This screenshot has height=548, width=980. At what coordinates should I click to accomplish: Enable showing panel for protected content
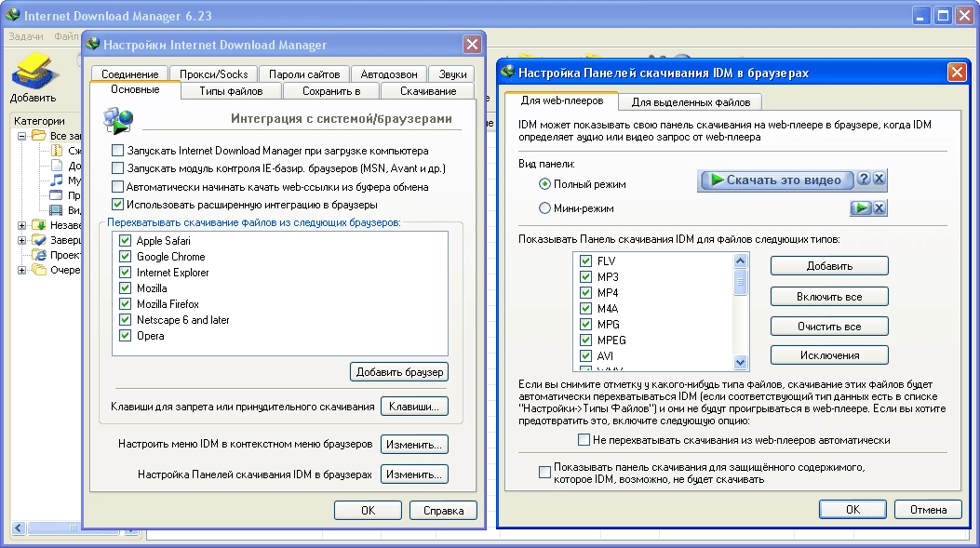545,472
